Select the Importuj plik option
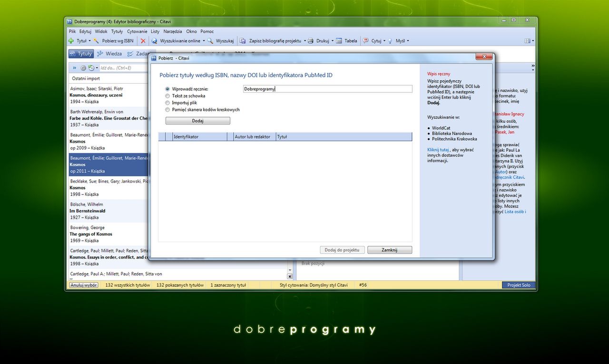The width and height of the screenshot is (609, 364). click(x=167, y=103)
